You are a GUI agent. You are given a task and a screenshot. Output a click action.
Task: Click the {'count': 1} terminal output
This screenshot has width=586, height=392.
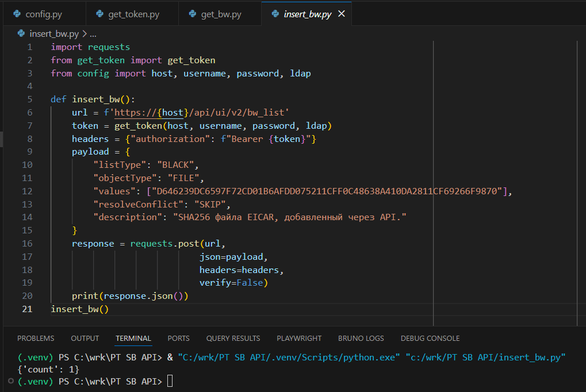click(48, 370)
